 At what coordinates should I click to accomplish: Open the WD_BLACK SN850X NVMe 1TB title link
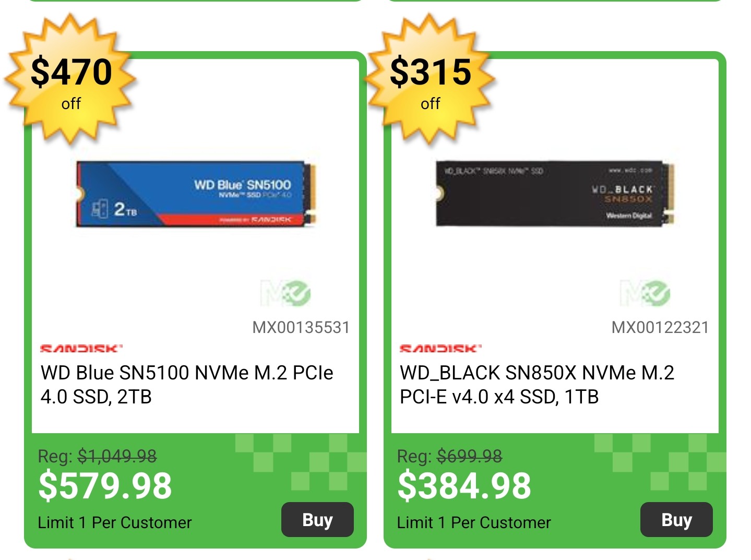537,385
